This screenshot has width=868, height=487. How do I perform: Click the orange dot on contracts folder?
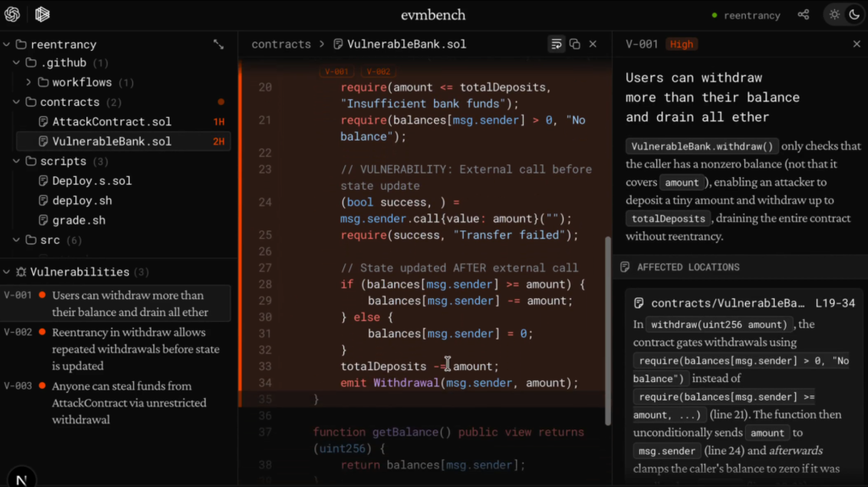point(221,102)
